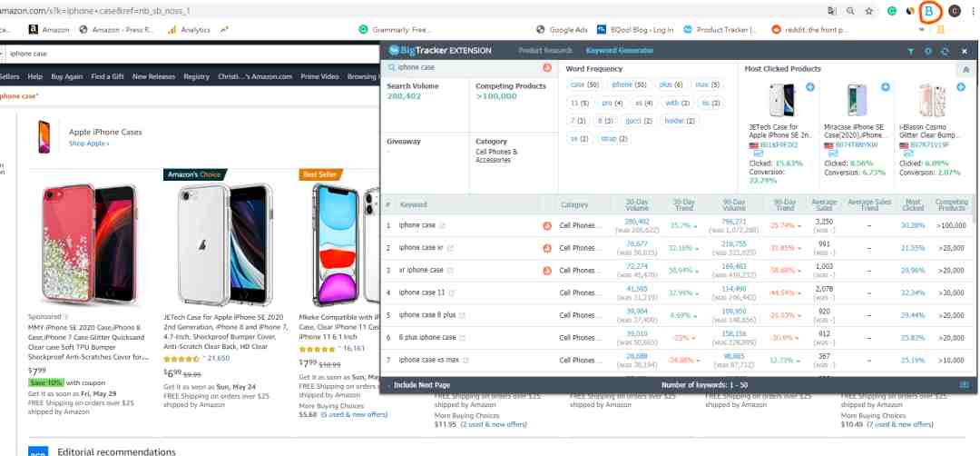This screenshot has height=456, width=980.
Task: Switch to the Product Research tab
Action: (545, 51)
